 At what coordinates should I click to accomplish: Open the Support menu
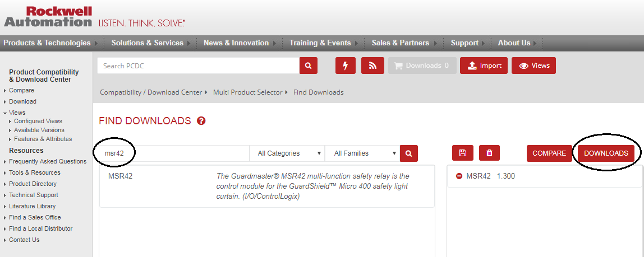click(x=464, y=43)
